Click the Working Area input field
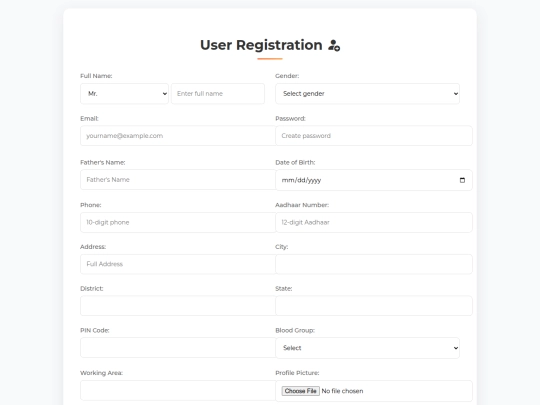Viewport: 540px width, 405px height. point(178,391)
